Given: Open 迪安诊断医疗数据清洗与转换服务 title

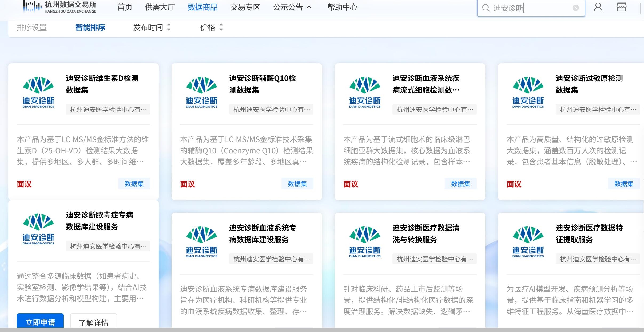Looking at the screenshot, I should [426, 233].
